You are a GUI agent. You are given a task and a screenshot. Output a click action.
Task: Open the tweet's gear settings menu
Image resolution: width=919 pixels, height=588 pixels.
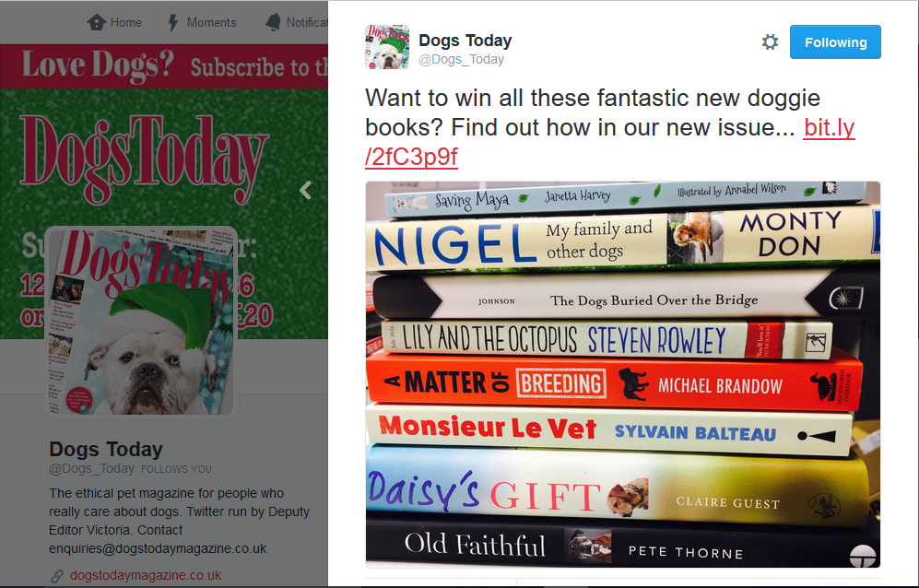coord(770,41)
